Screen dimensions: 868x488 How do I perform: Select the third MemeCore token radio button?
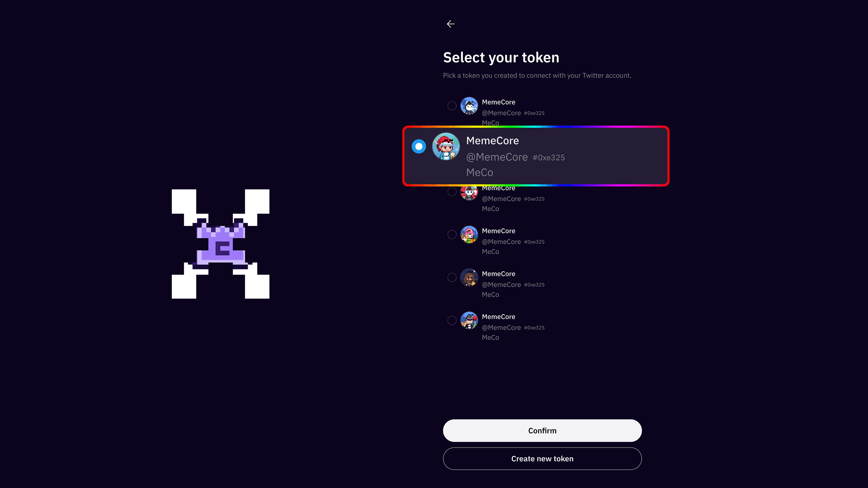452,192
